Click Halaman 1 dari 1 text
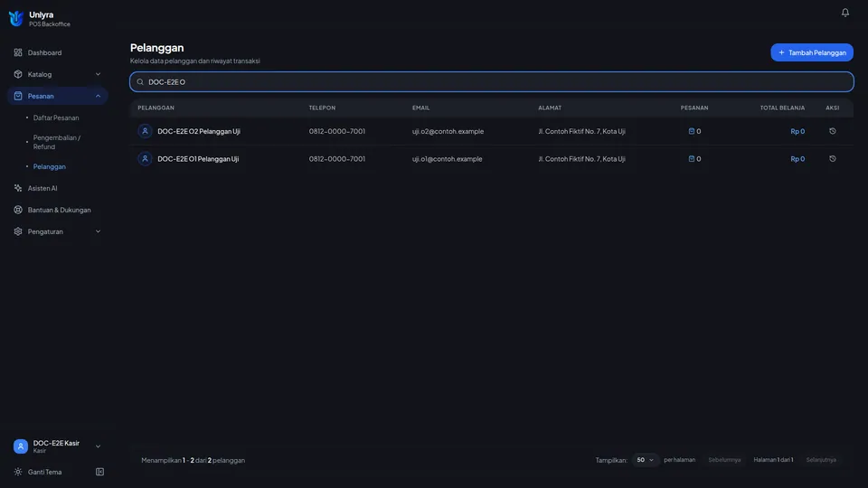 tap(773, 460)
